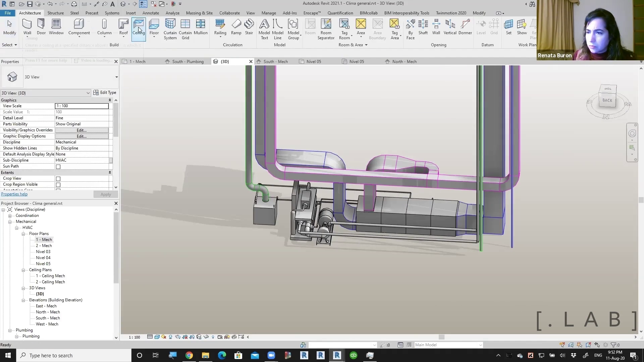The height and width of the screenshot is (362, 644).
Task: Expand the Coordination views node
Action: 10,216
